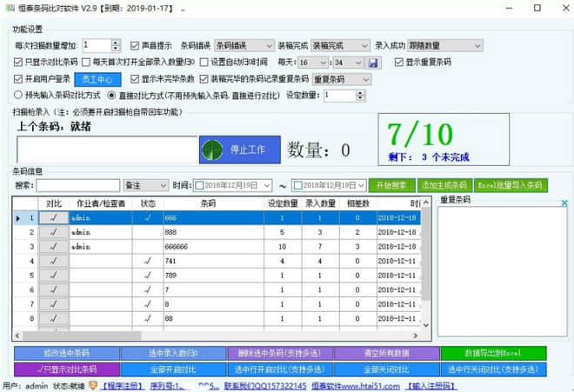Open the search field type dropdown
This screenshot has width=574, height=392.
(163, 185)
